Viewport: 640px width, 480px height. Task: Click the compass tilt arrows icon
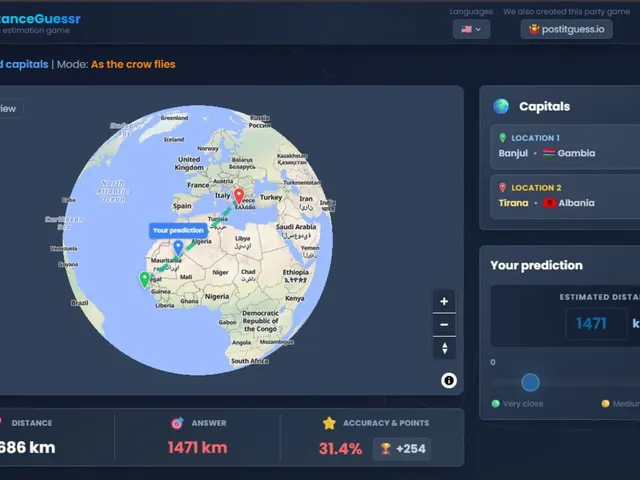(444, 348)
